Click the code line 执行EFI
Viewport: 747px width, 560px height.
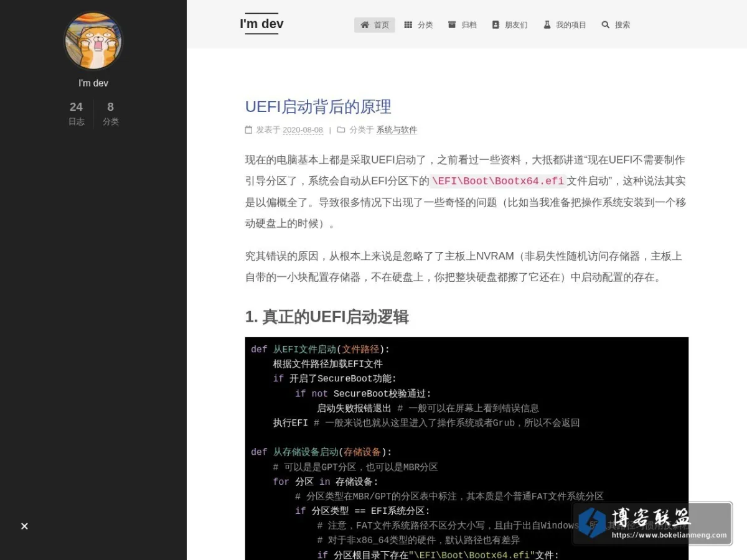click(426, 422)
